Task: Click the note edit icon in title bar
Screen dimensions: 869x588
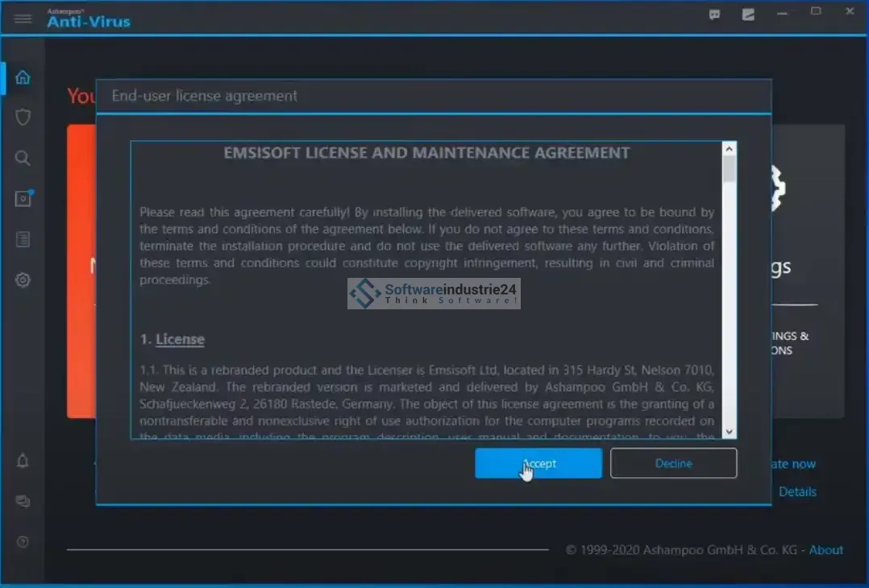Action: (749, 14)
